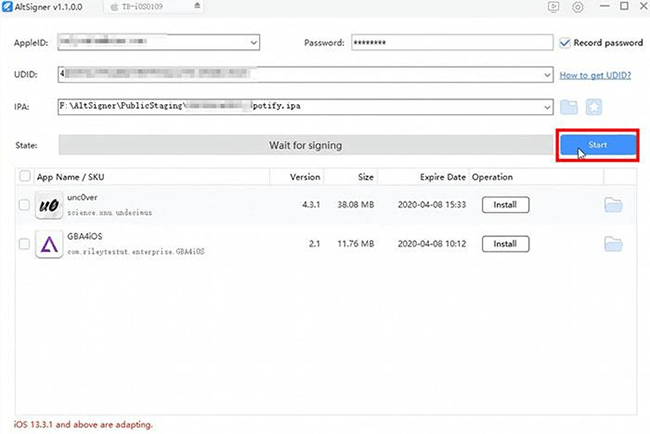Check the GBA4iOS row checkbox

coord(24,244)
